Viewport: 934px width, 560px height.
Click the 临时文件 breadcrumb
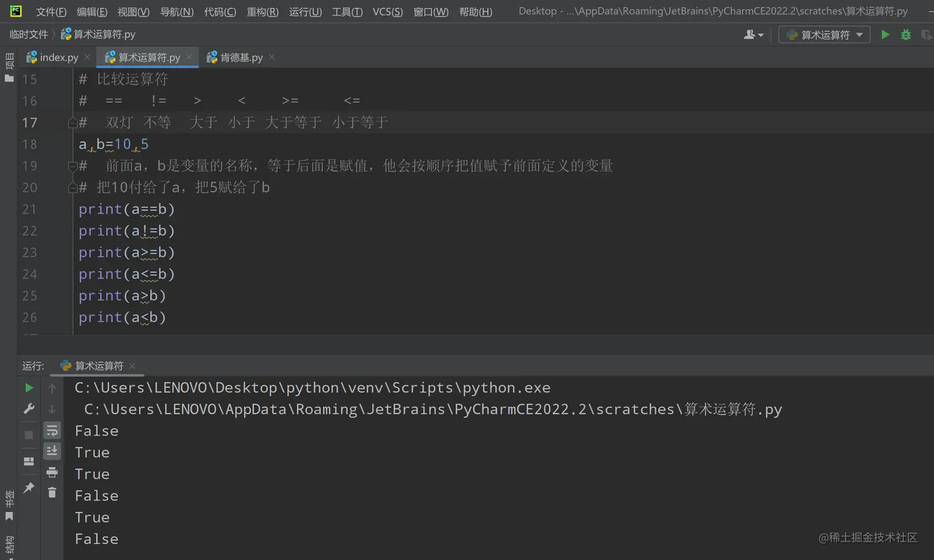click(28, 35)
